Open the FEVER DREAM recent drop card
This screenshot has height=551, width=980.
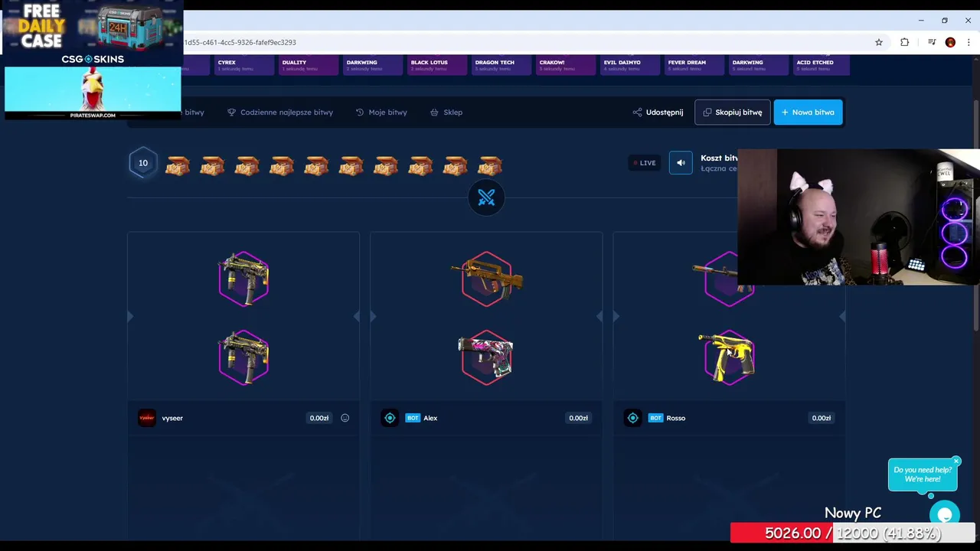click(x=694, y=65)
